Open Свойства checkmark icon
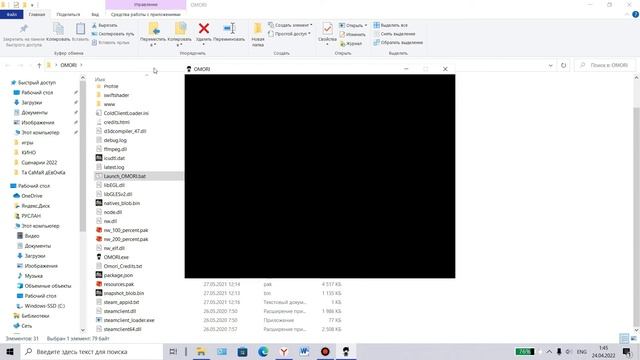The height and width of the screenshot is (360, 640). [x=327, y=29]
